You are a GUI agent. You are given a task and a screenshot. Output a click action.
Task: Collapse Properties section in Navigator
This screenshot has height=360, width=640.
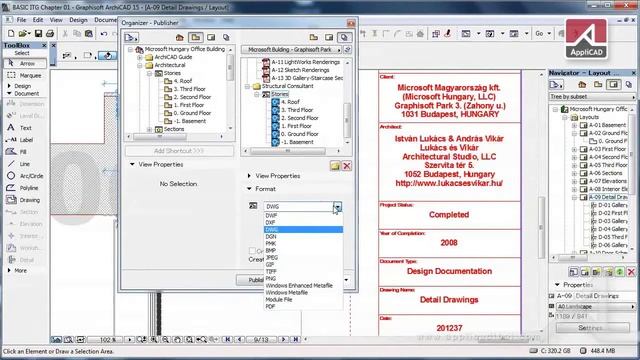(x=558, y=284)
